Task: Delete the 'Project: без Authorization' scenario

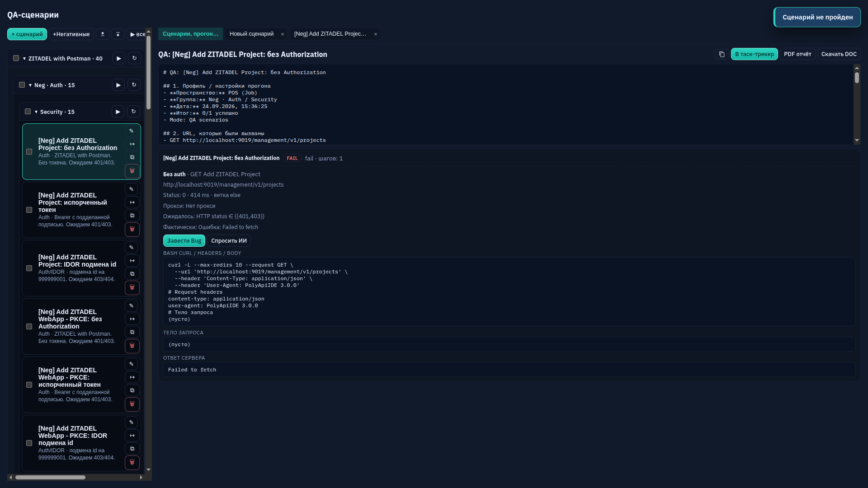Action: 132,171
